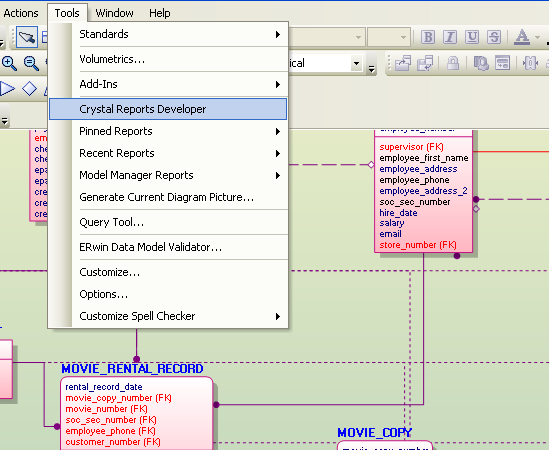Choose Customize... menu item
Image resolution: width=549 pixels, height=450 pixels.
[x=168, y=272]
